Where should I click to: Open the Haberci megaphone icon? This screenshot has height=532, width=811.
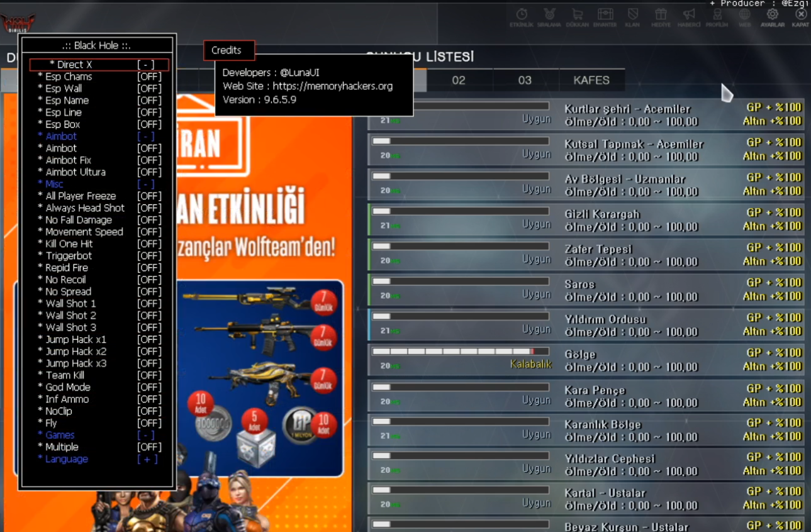tap(689, 16)
